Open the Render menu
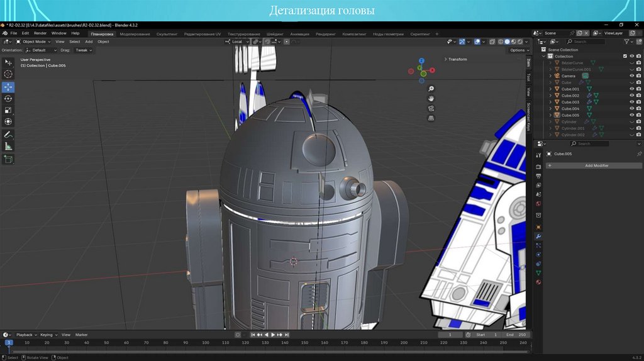 (x=40, y=33)
